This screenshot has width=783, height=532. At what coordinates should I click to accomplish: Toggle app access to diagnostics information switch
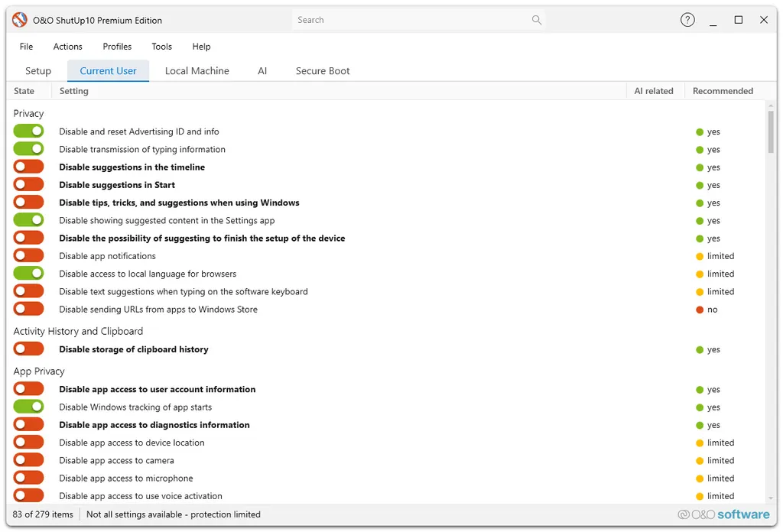(x=28, y=425)
